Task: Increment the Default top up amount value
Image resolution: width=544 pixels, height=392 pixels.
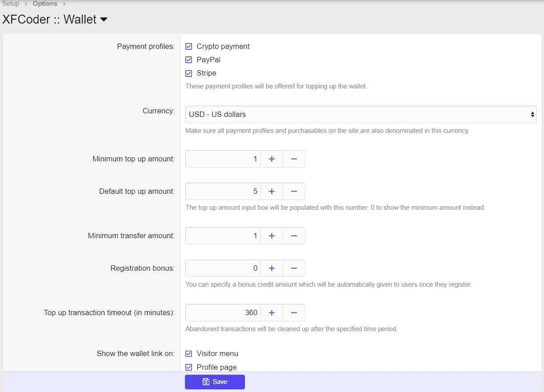Action: (x=272, y=191)
